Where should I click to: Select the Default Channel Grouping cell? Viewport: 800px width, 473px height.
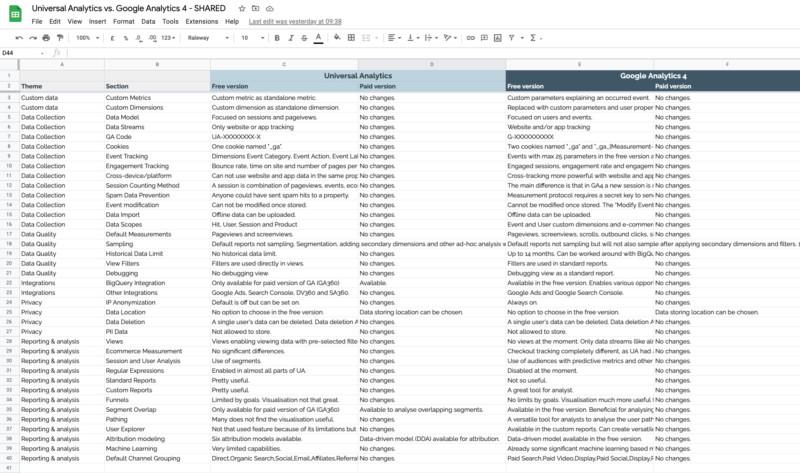coord(157,458)
